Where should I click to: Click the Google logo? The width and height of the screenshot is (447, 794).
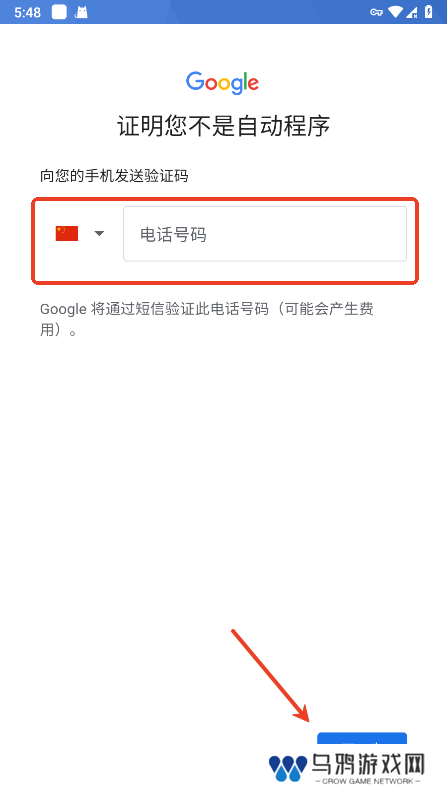point(222,83)
